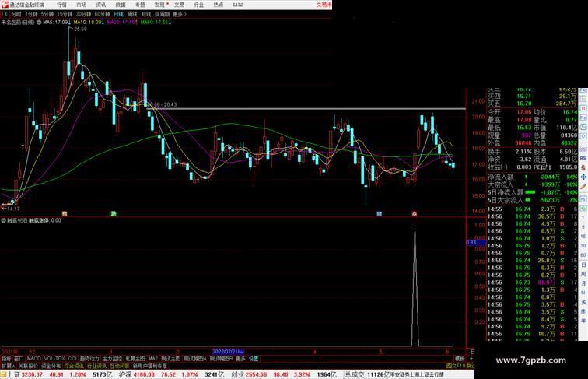The width and height of the screenshot is (588, 379).
Task: Click the 多 multi-period icon in sidebar
Action: click(x=583, y=302)
